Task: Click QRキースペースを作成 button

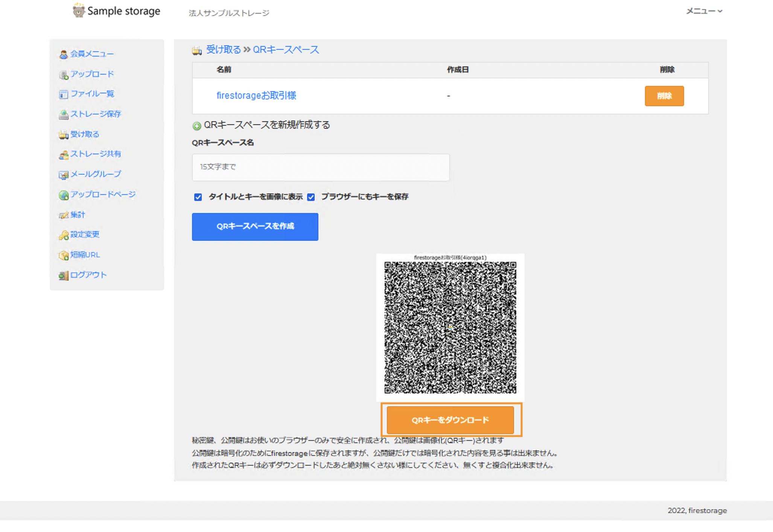Action: click(255, 226)
